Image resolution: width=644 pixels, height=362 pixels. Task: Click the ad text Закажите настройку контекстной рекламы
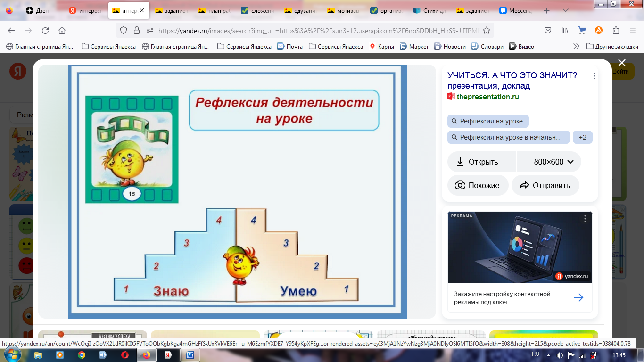point(502,298)
